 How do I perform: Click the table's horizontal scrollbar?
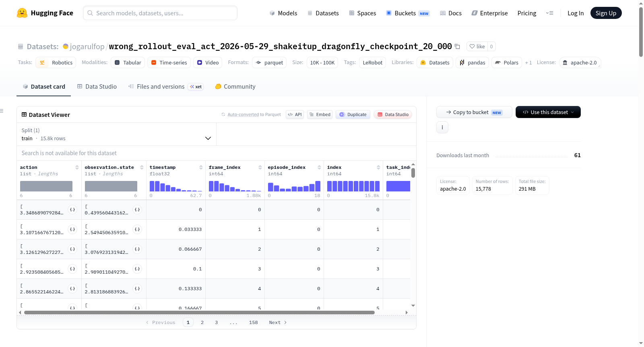click(x=199, y=312)
